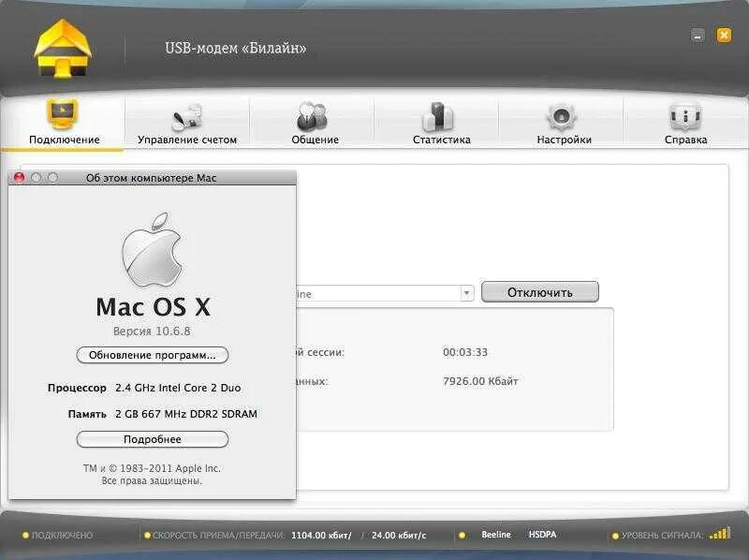Screen dimensions: 749x560
Task: Click ПОДКЛЮЧЕНО status indicator
Action: (58, 535)
